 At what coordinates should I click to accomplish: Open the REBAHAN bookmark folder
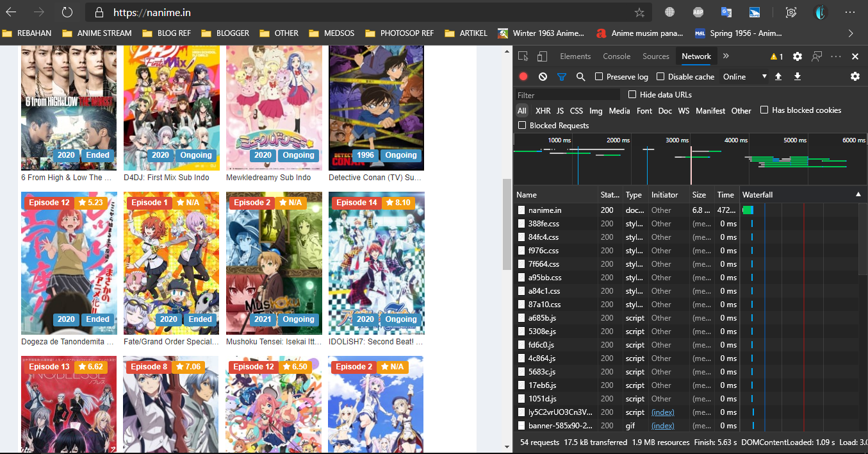click(26, 33)
